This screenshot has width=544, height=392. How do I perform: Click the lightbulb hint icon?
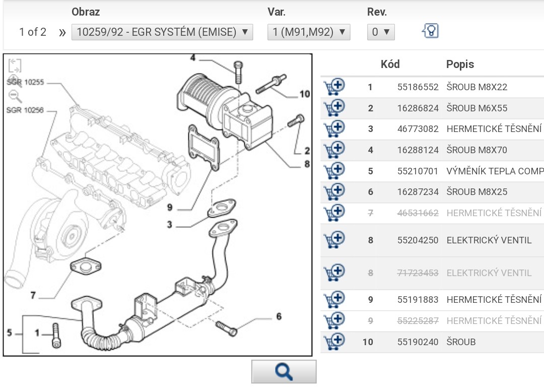(430, 32)
